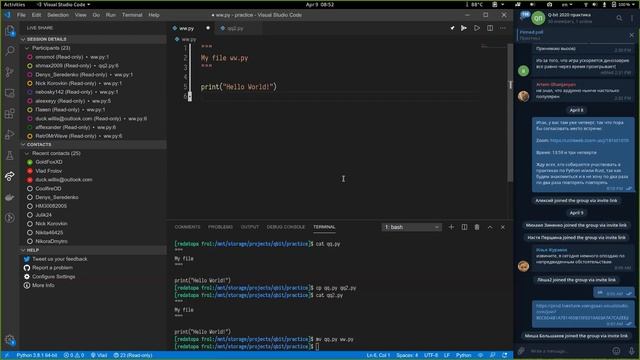Switch to the Output panel tab

tap(250, 227)
